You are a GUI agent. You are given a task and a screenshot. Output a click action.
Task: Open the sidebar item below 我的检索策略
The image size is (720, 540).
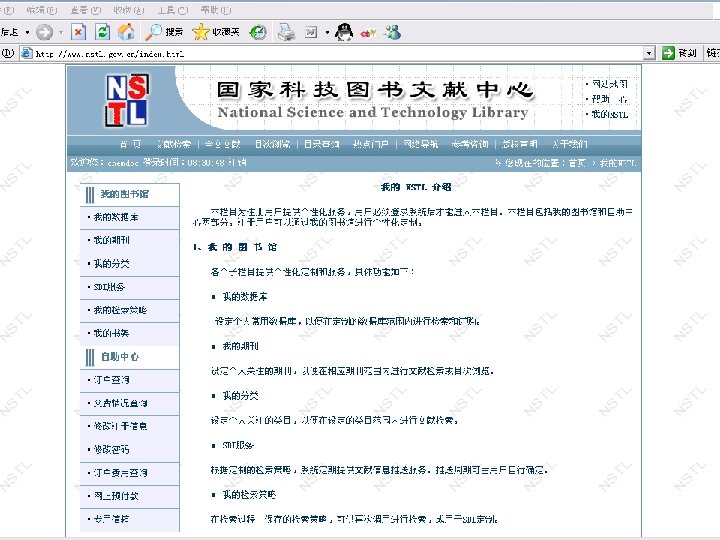pos(111,333)
